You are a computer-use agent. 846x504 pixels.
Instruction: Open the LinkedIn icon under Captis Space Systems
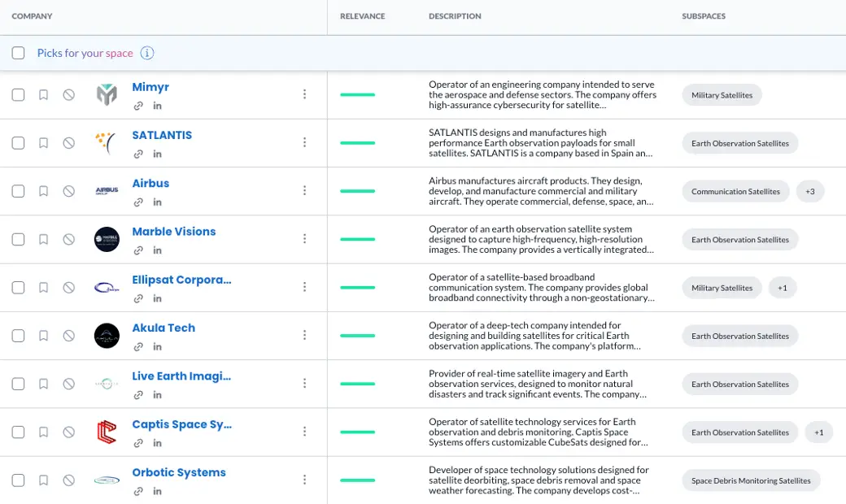(x=158, y=443)
